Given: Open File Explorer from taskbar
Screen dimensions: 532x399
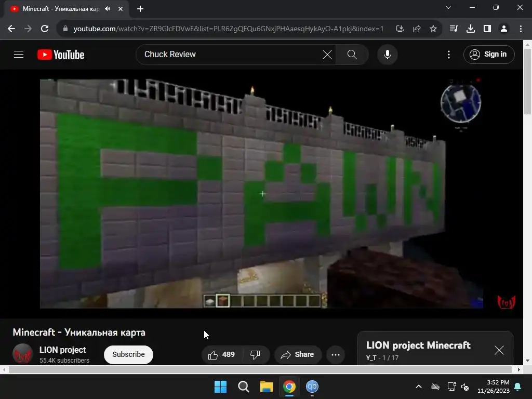Looking at the screenshot, I should [x=267, y=387].
